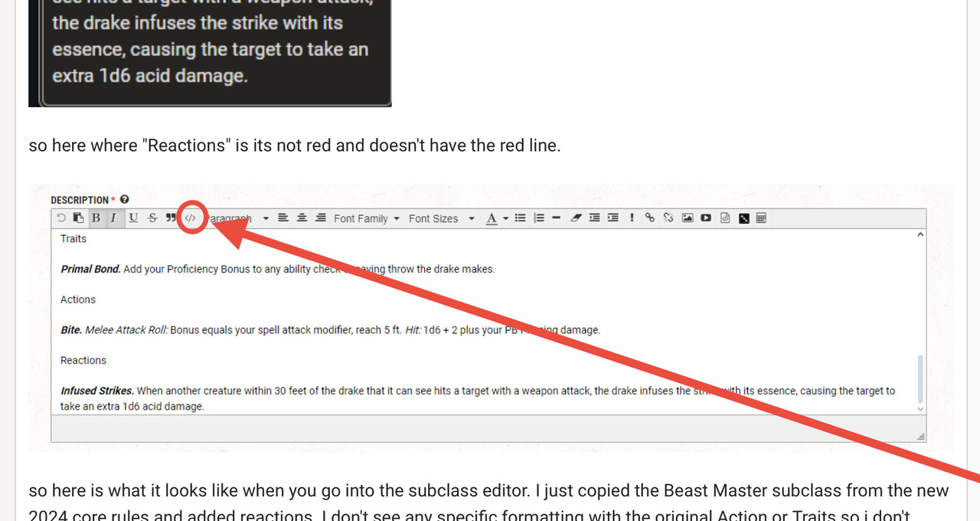Click the "Melee Attack Roll:" italic text

coord(126,330)
